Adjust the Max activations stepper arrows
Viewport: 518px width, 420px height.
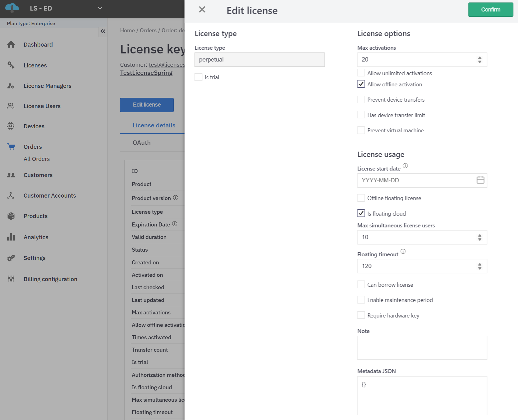(479, 60)
